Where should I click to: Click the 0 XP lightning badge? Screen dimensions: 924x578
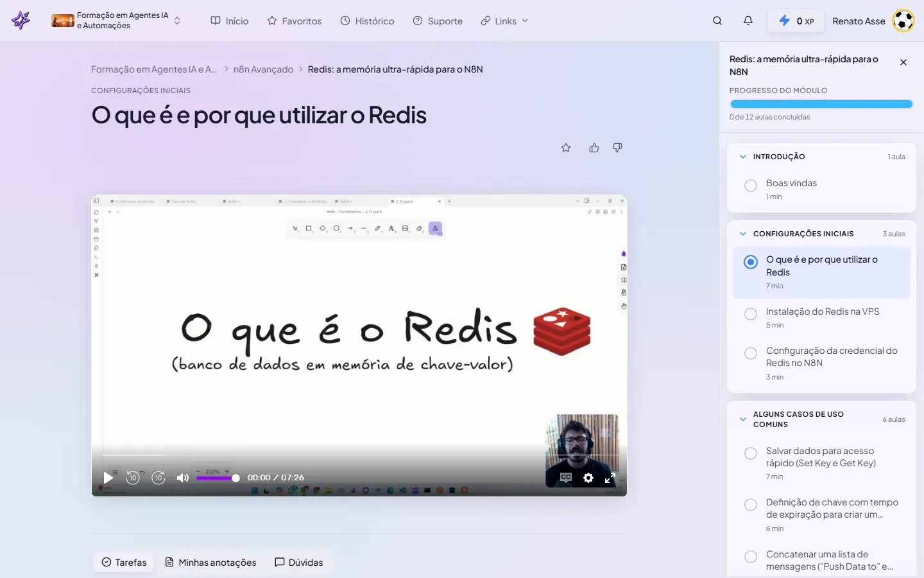[796, 21]
